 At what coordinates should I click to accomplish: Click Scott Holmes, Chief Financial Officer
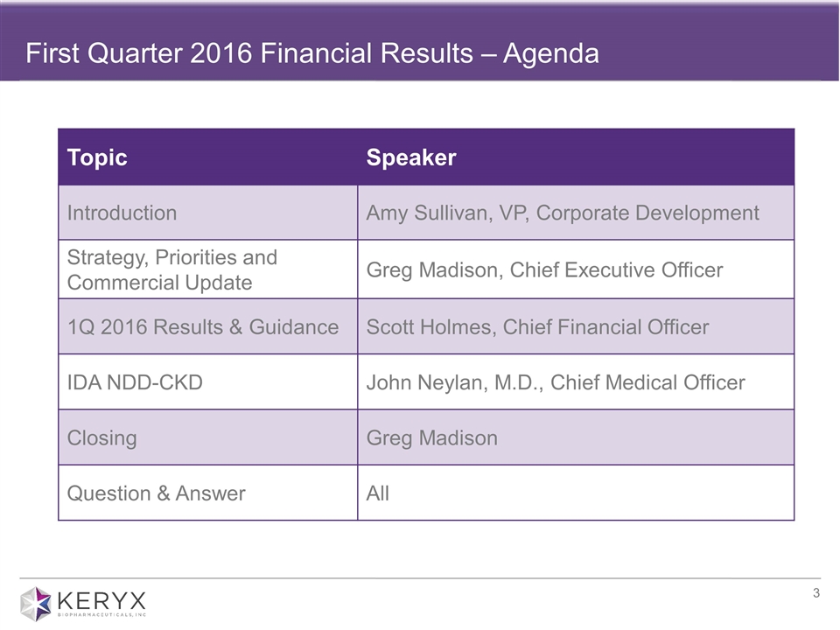click(537, 327)
